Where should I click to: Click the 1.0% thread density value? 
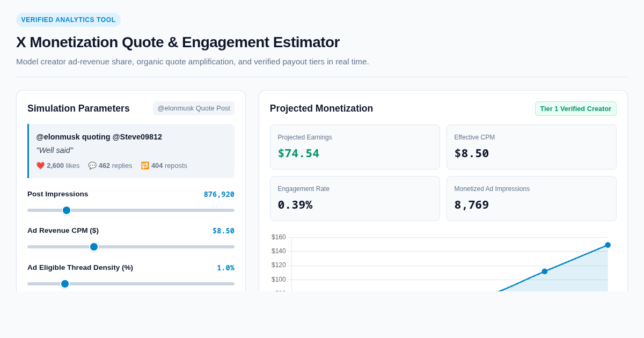coord(225,268)
